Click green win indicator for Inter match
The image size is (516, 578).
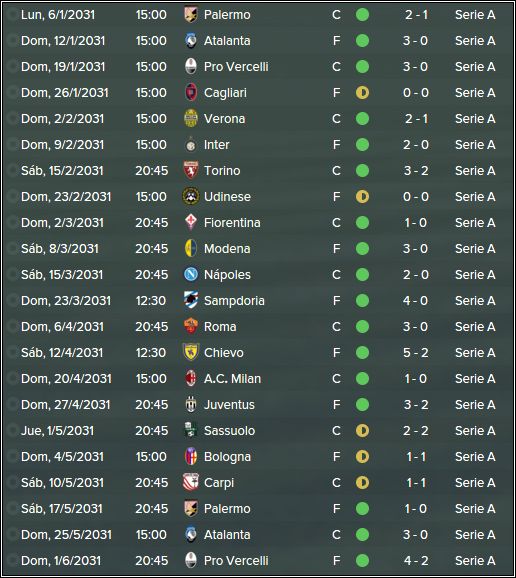(362, 144)
